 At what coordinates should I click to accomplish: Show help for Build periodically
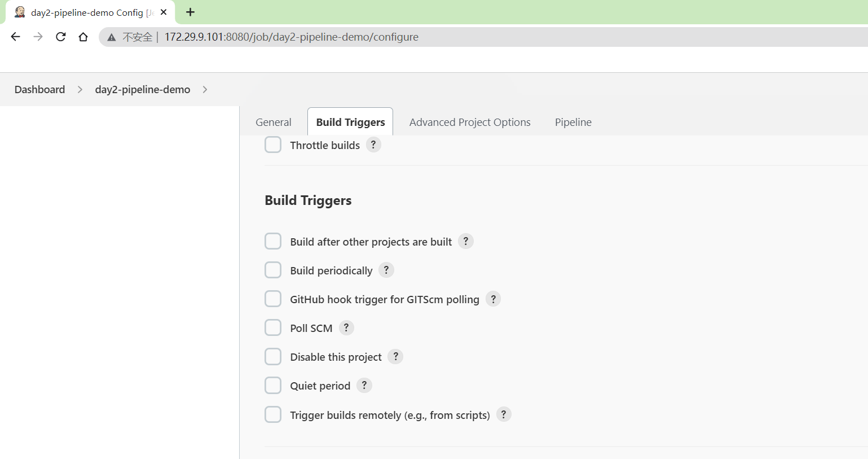click(386, 270)
